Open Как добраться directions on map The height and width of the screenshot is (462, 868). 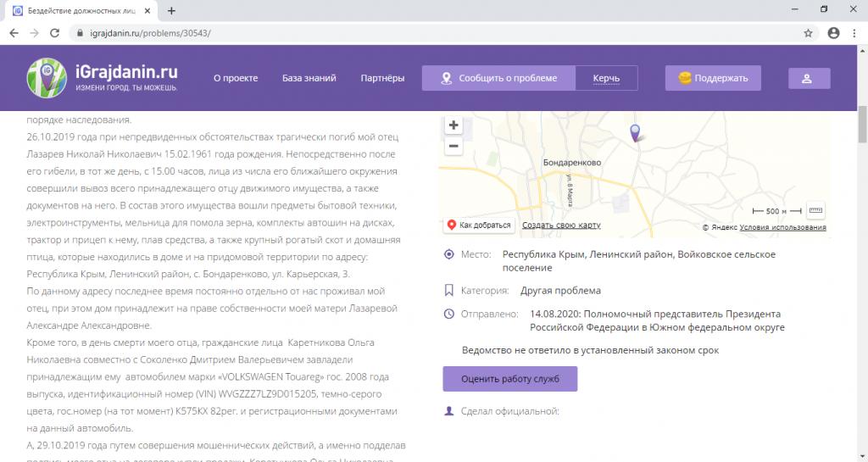[479, 225]
